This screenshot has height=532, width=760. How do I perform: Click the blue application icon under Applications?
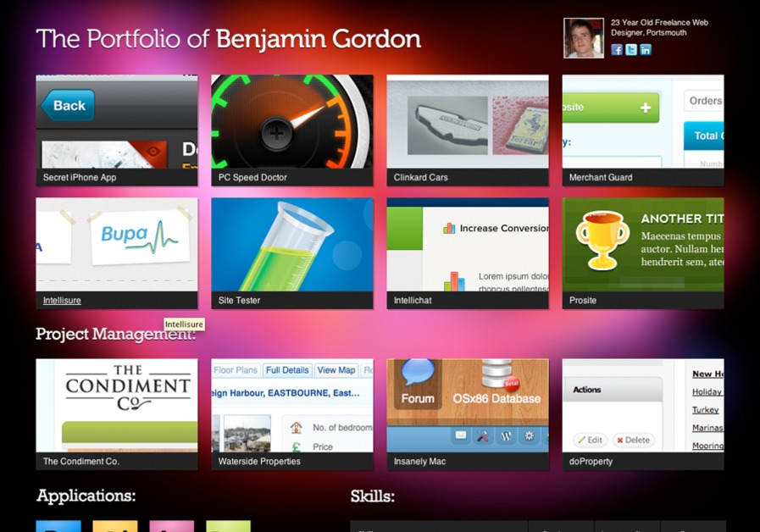pyautogui.click(x=58, y=526)
